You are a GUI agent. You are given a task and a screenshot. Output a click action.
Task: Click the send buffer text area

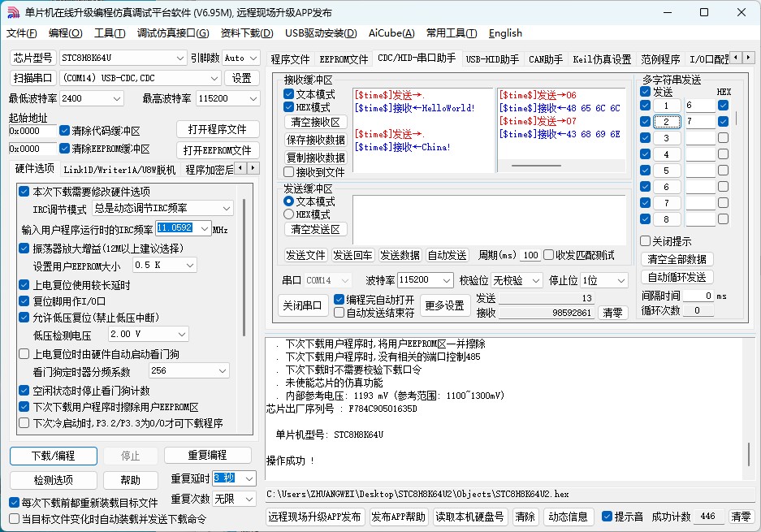pyautogui.click(x=489, y=219)
